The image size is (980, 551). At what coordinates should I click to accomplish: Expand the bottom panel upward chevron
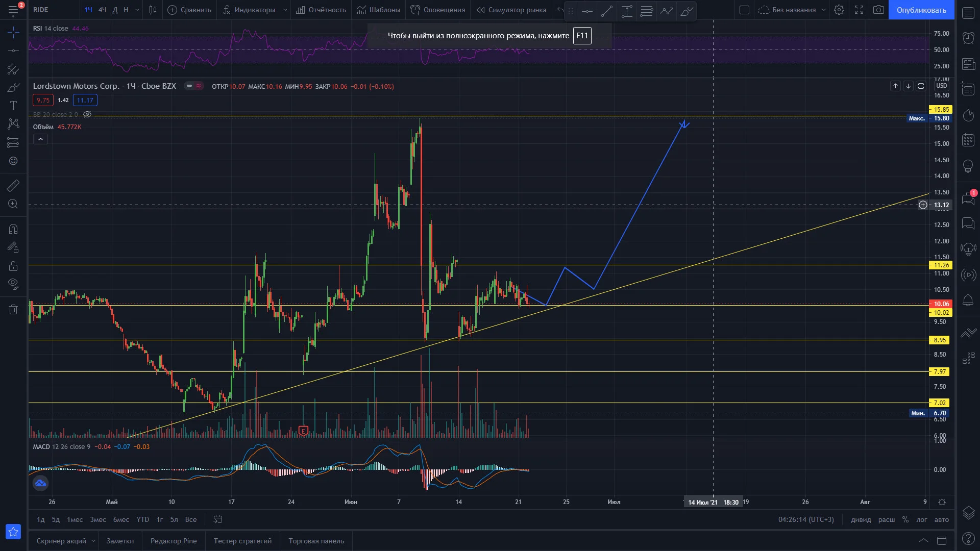tap(923, 541)
